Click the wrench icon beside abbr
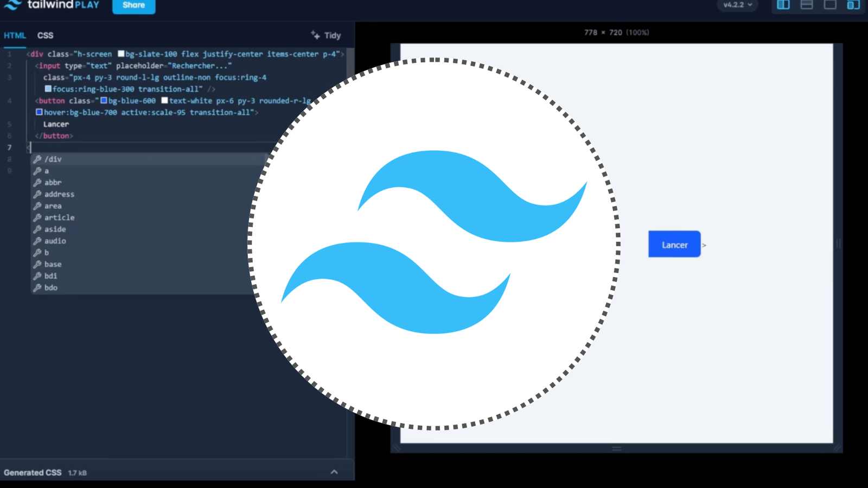Screen dimensions: 868x488 click(37, 182)
